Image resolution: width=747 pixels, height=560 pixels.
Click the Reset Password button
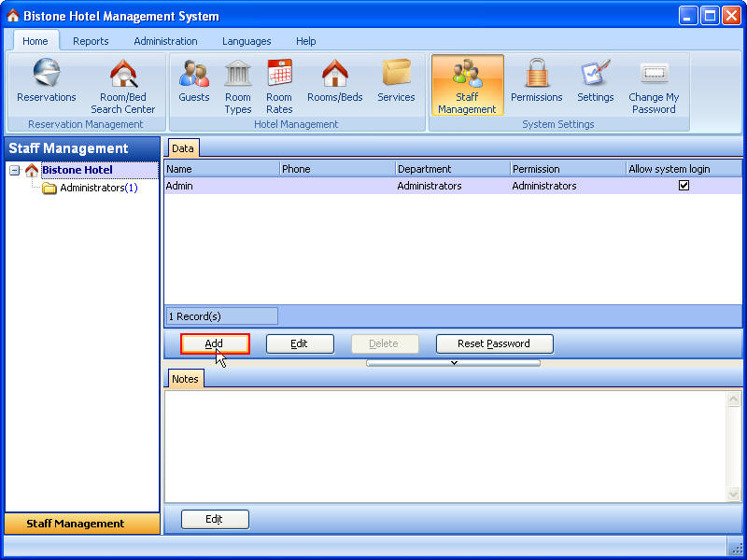tap(494, 343)
